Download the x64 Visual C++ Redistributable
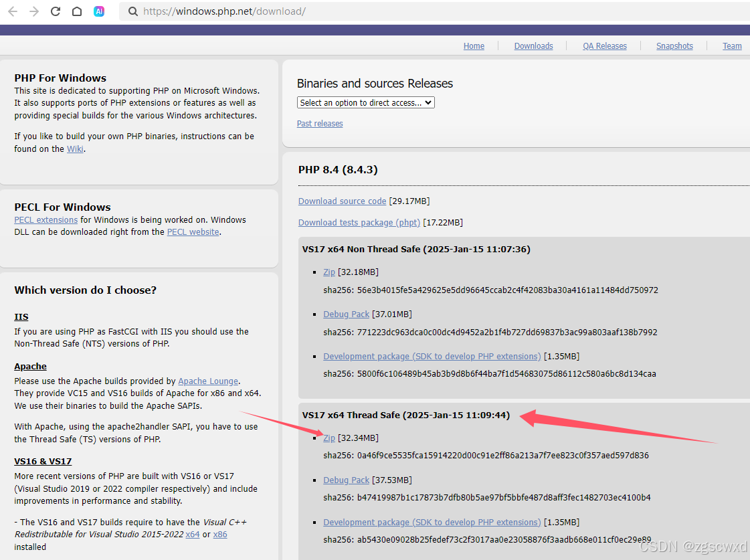The width and height of the screenshot is (750, 560). tap(192, 535)
